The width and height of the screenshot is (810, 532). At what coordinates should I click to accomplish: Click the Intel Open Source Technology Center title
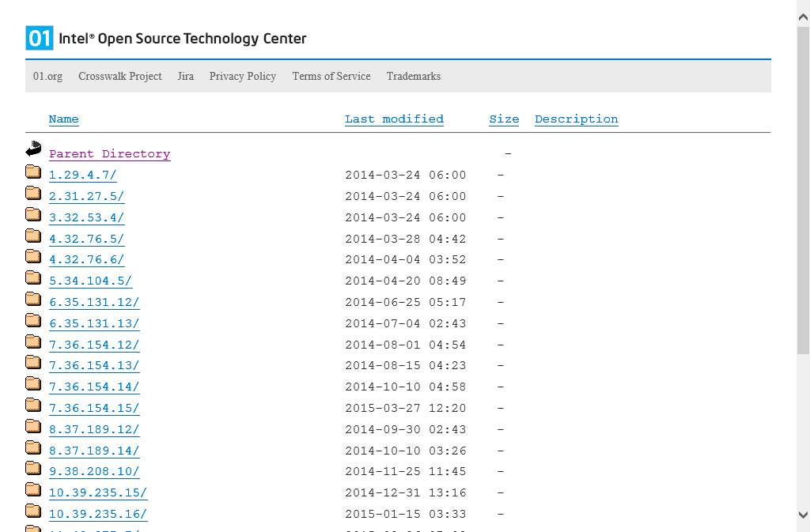[183, 39]
